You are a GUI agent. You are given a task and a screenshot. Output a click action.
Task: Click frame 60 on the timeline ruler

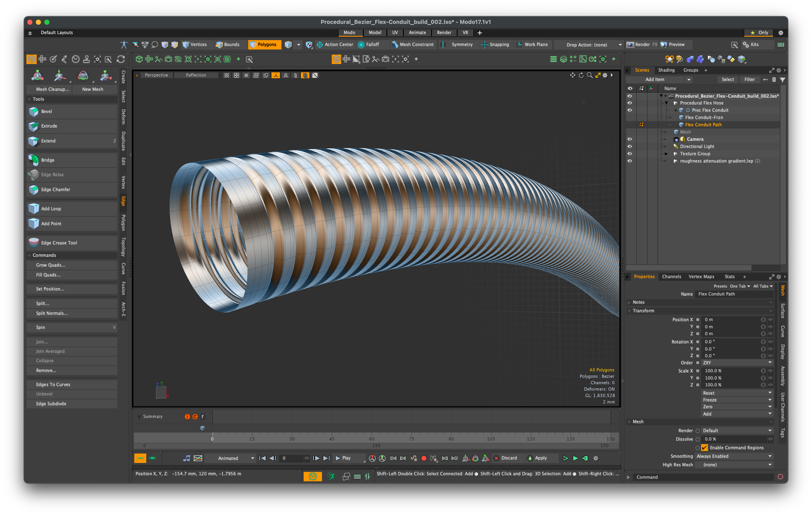pyautogui.click(x=372, y=439)
